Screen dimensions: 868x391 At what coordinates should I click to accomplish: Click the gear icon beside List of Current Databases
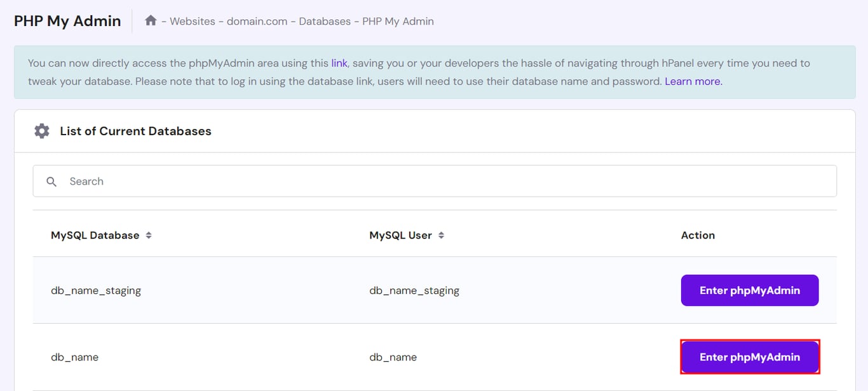click(41, 131)
